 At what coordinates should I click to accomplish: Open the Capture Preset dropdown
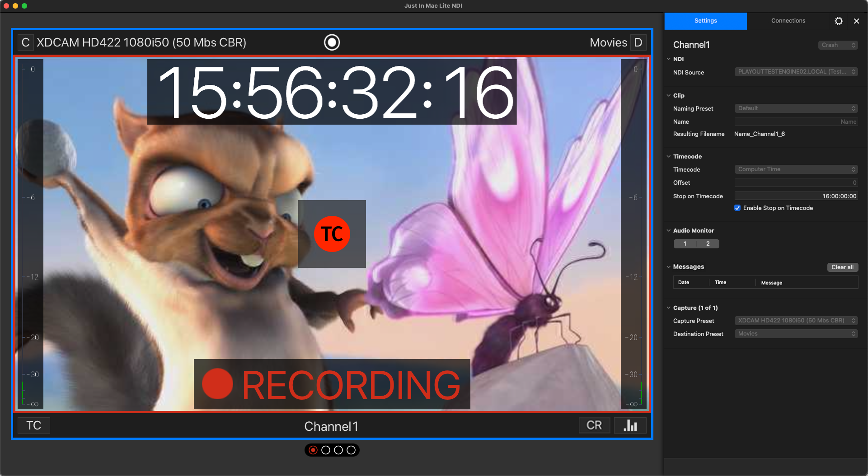(796, 321)
